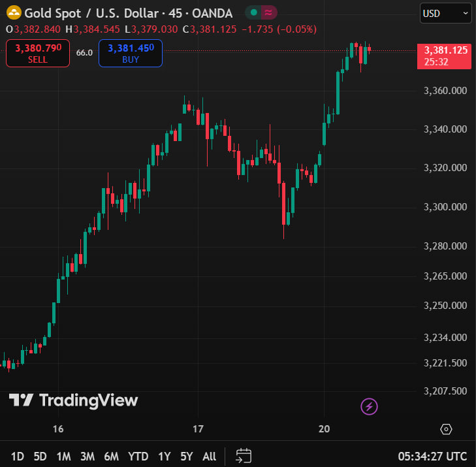Select the 1D time range

click(x=18, y=456)
